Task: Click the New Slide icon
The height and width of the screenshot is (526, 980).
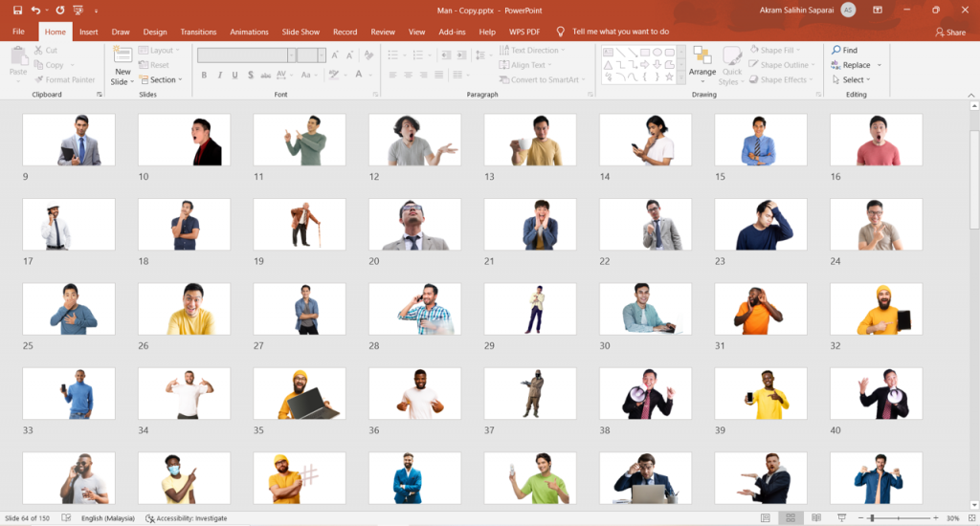Action: (x=122, y=55)
